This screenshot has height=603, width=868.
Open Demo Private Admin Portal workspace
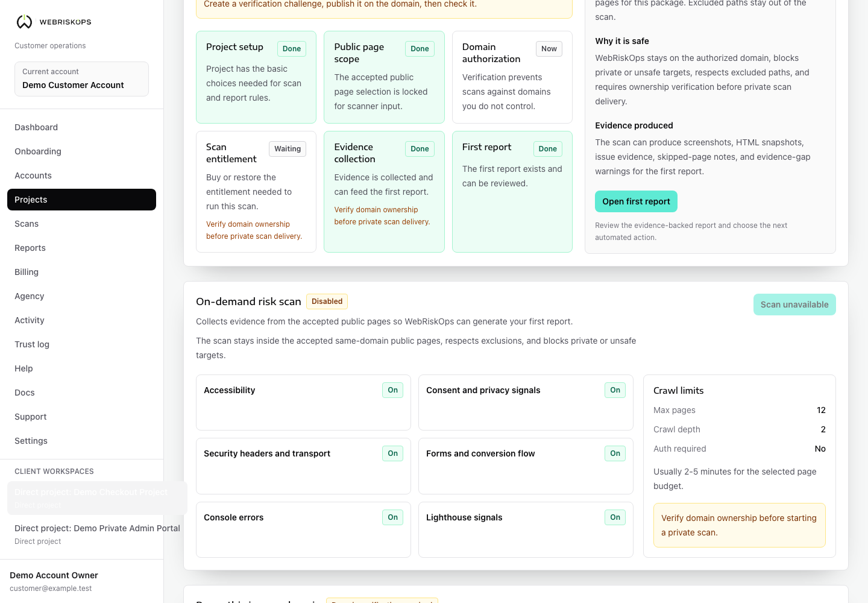click(97, 534)
